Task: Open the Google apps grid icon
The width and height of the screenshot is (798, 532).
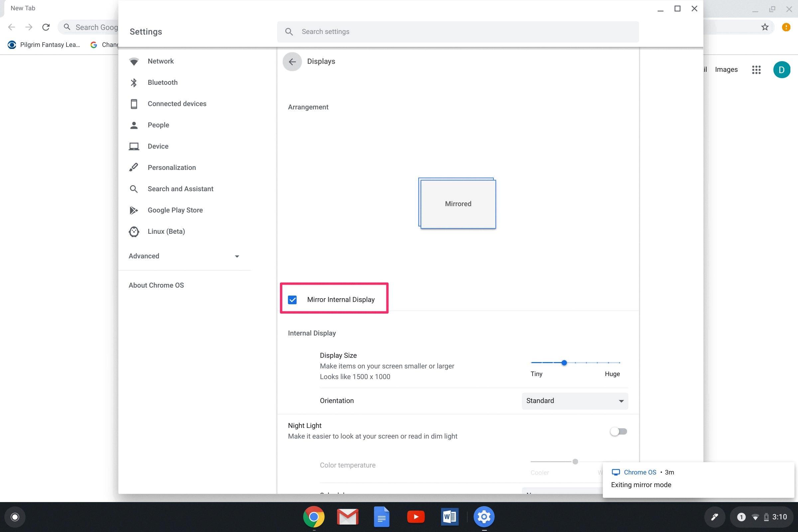Action: coord(756,70)
